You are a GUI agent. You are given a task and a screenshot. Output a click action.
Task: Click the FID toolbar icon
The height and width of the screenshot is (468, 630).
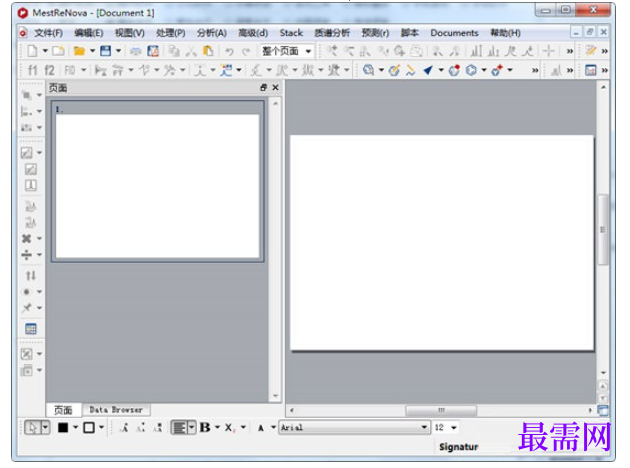pyautogui.click(x=70, y=71)
